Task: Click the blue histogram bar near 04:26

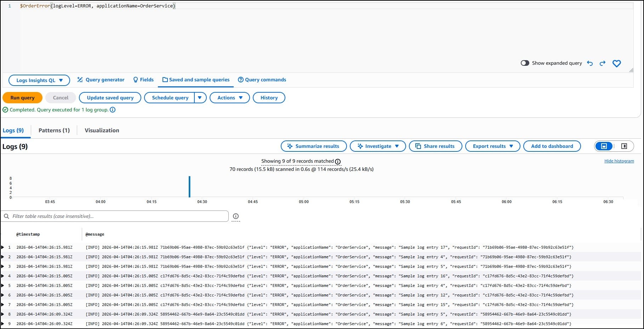Action: (x=189, y=187)
